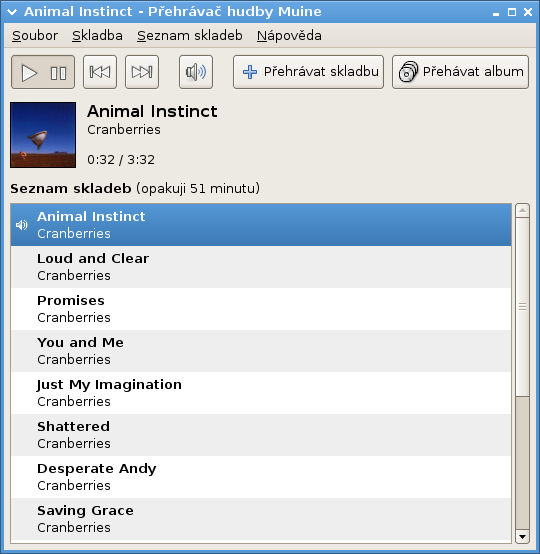
Task: Open the volume speaker control
Action: (x=196, y=72)
